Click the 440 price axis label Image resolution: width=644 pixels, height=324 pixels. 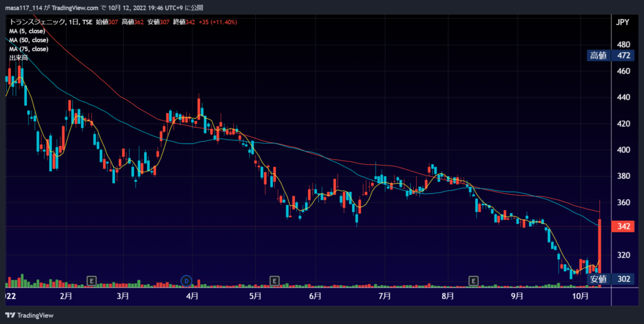coord(623,98)
